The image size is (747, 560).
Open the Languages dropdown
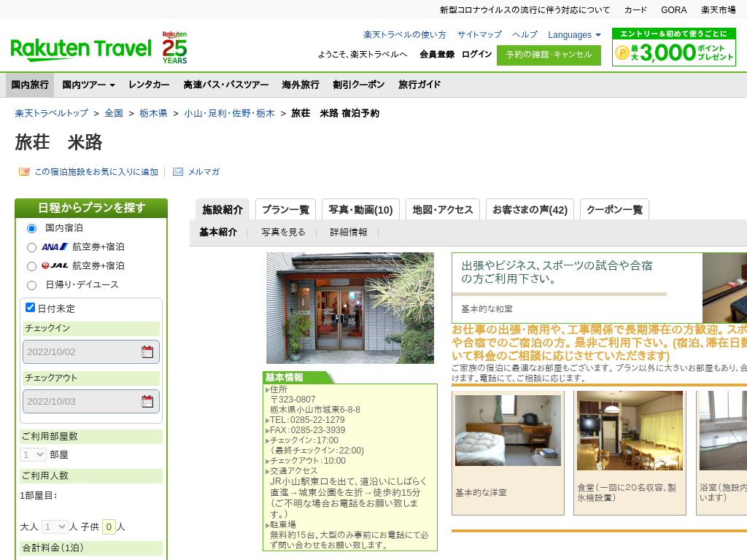point(574,35)
